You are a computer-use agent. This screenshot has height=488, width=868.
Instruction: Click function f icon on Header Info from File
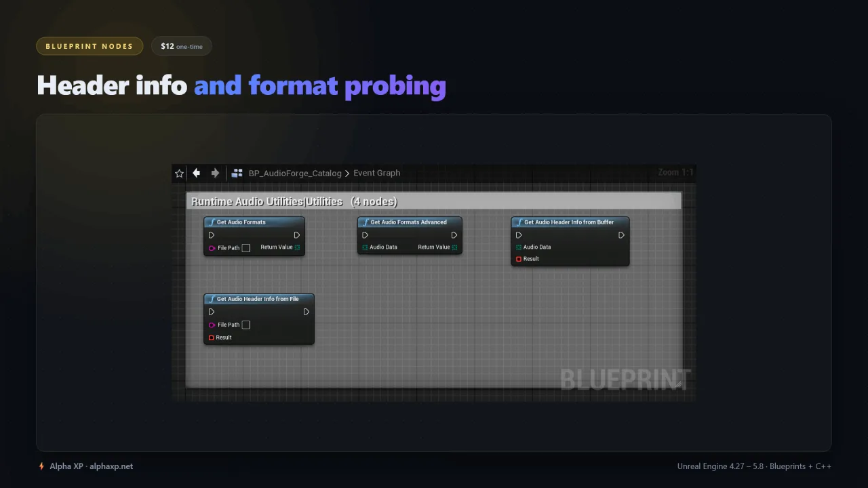212,299
